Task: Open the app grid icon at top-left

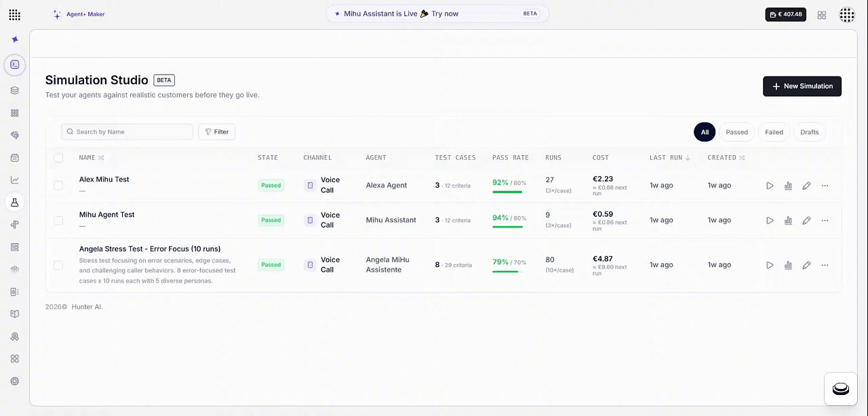Action: tap(14, 14)
